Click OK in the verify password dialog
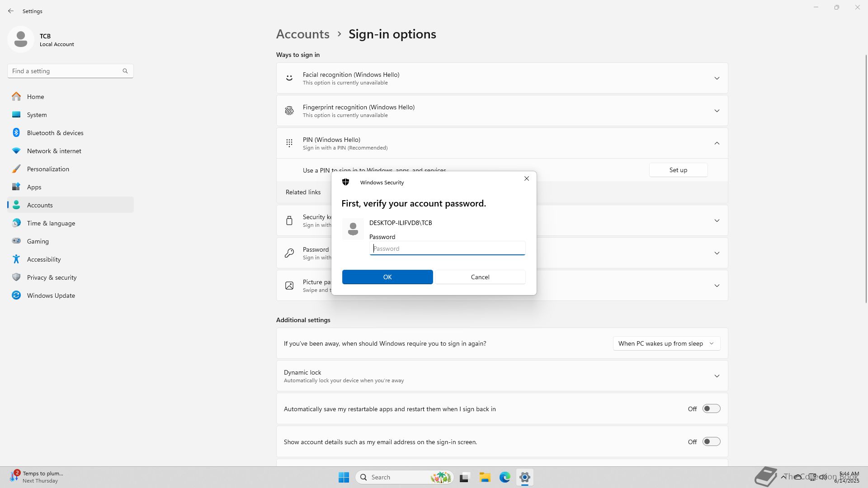This screenshot has height=488, width=868. [x=387, y=277]
